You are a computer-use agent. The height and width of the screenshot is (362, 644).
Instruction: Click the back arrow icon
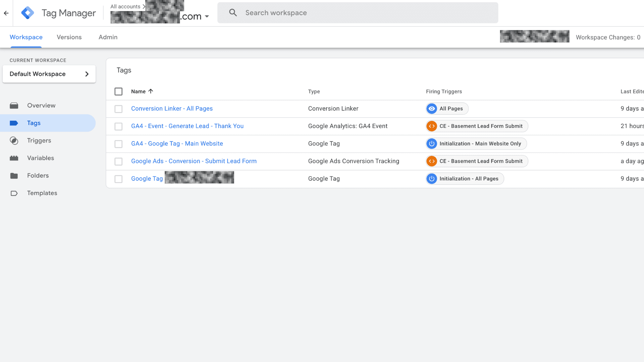tap(6, 13)
